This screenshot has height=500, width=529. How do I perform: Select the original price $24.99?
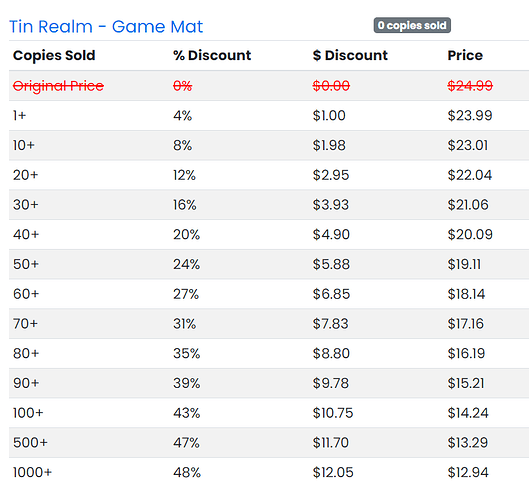click(x=470, y=86)
